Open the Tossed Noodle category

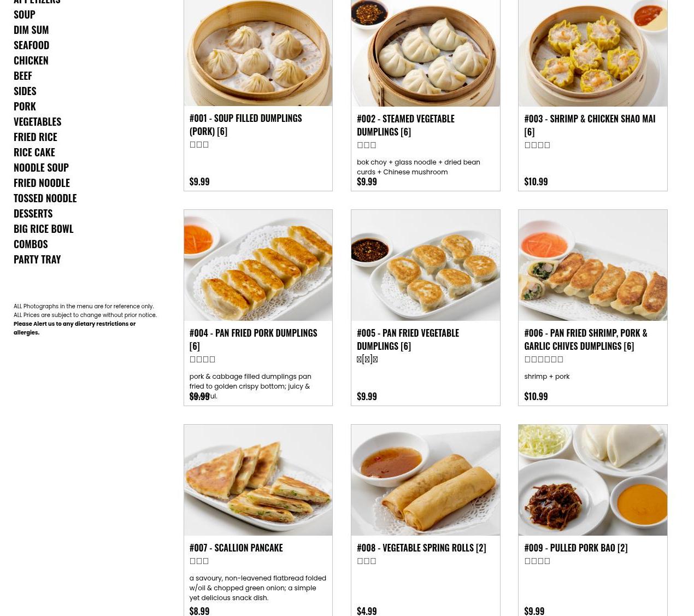coord(45,198)
